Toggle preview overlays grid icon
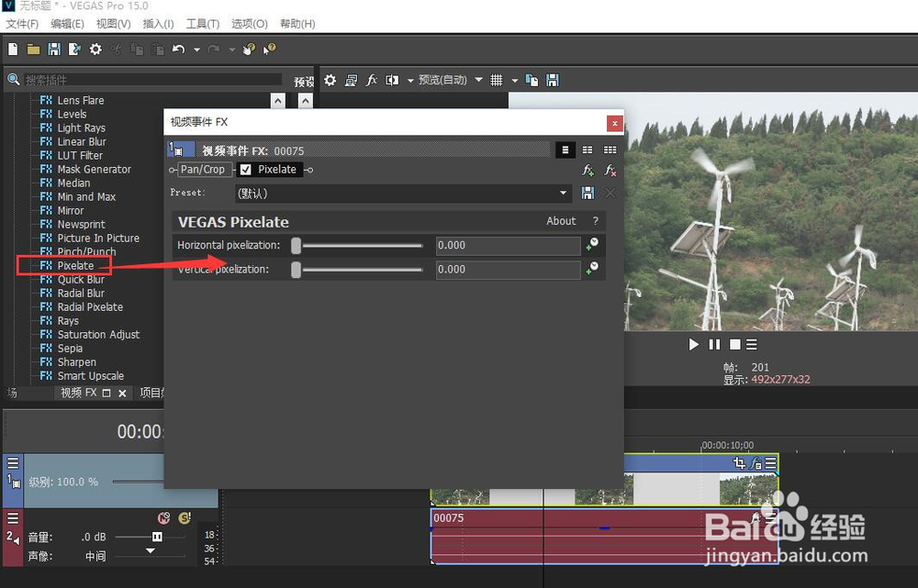918x588 pixels. (496, 80)
